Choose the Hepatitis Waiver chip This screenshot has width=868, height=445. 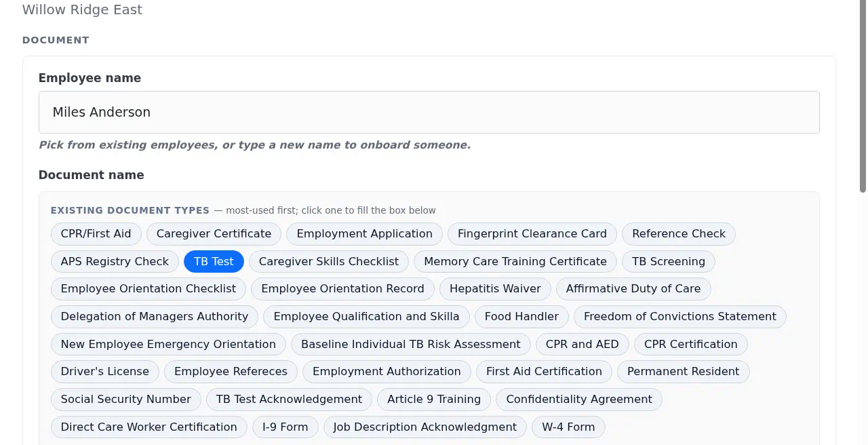[495, 288]
